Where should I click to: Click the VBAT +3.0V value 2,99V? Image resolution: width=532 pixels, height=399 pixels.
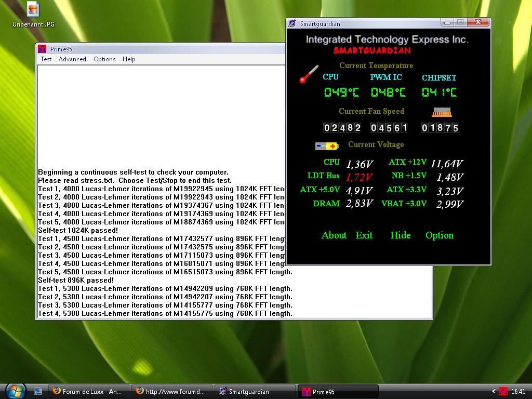pos(450,204)
